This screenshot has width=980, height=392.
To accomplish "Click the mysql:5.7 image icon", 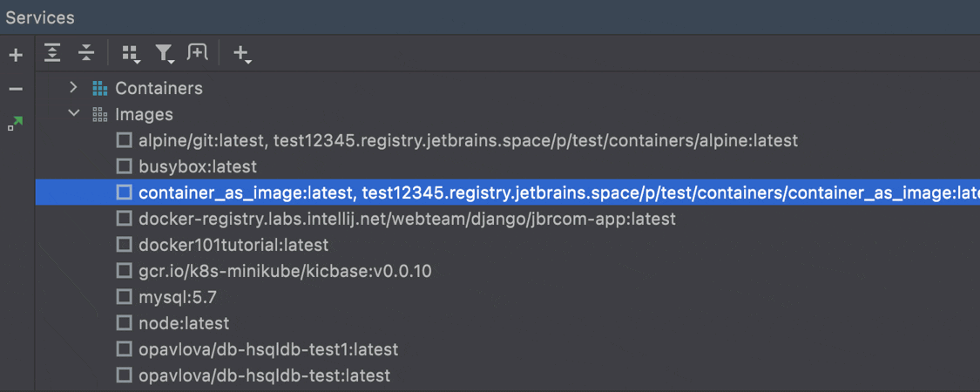I will [125, 297].
